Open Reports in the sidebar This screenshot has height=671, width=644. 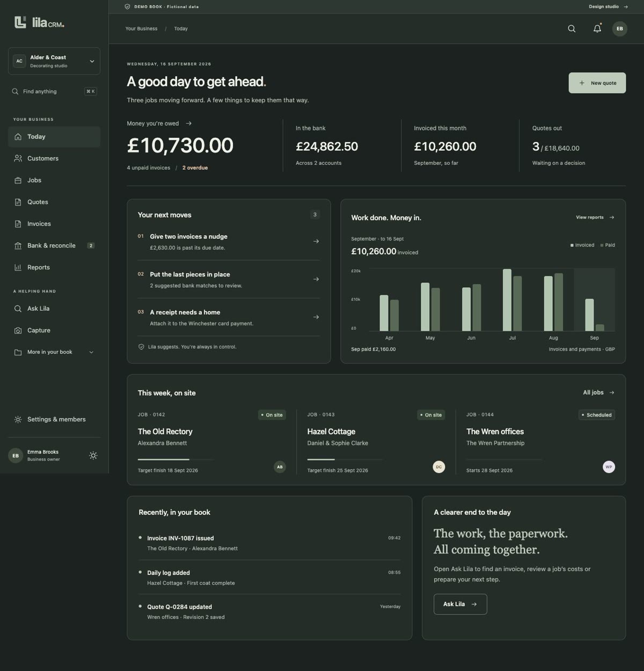(x=54, y=267)
